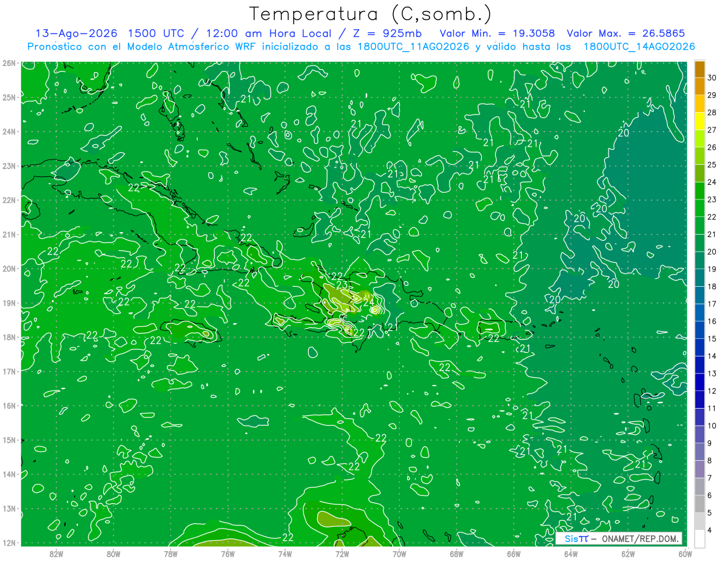The image size is (728, 562).
Task: Click the latitude label "13N"
Action: point(8,508)
